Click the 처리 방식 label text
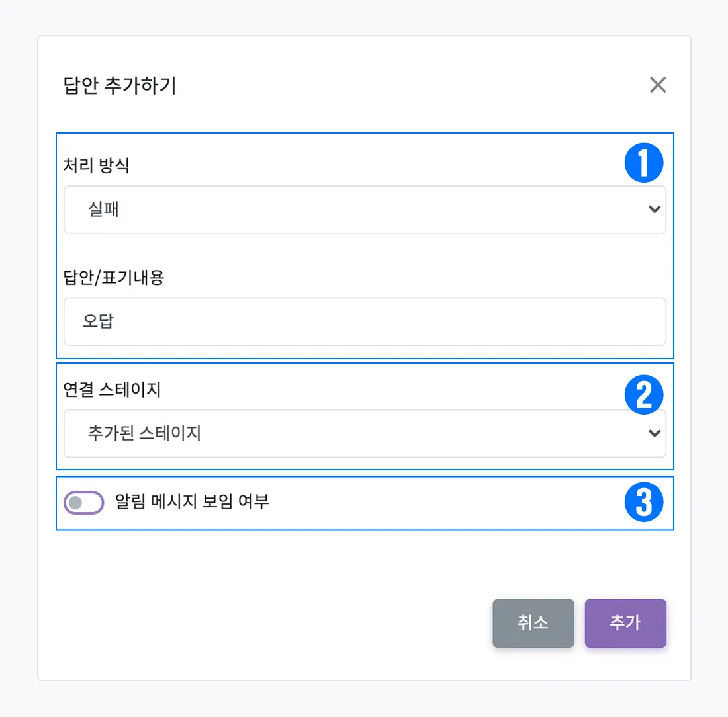Viewport: 728px width, 717px height. point(96,165)
